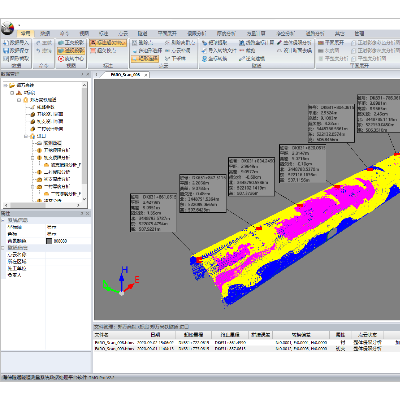Collapse the first category in the properties panel
The width and height of the screenshot is (400, 400).
(x=3, y=221)
